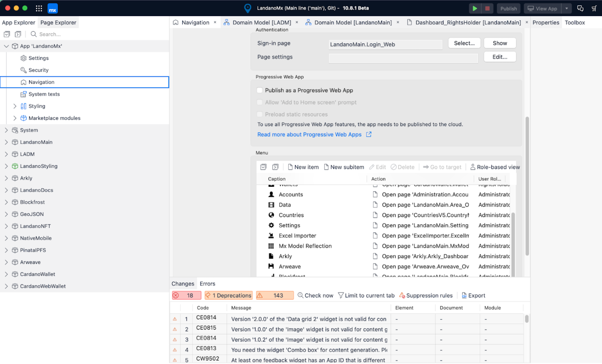Click the Arkly file icon in menu

click(271, 256)
